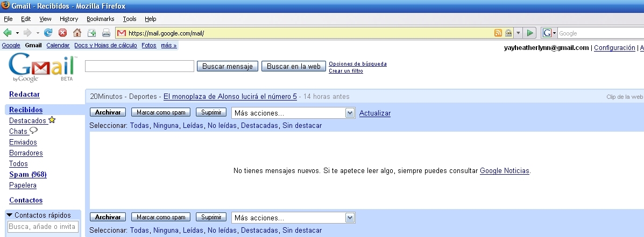Click the orange RSS feed icon
Screen dimensions: 644x237
(x=498, y=33)
